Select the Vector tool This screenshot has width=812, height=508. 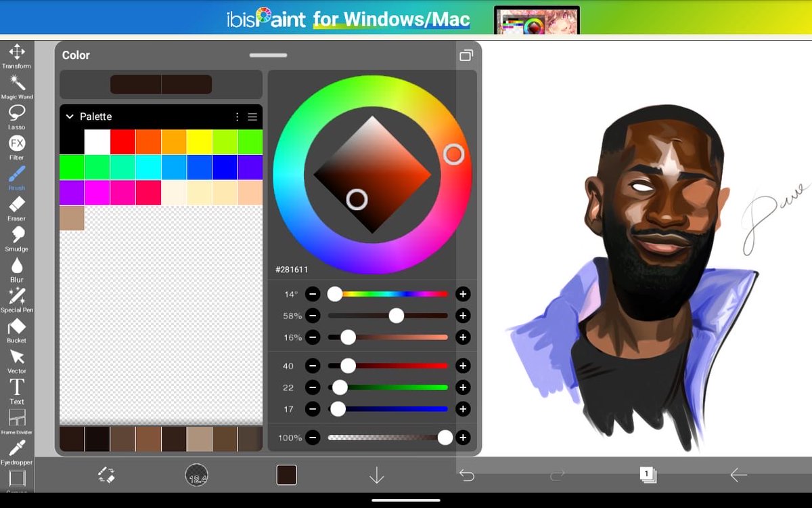pos(17,361)
